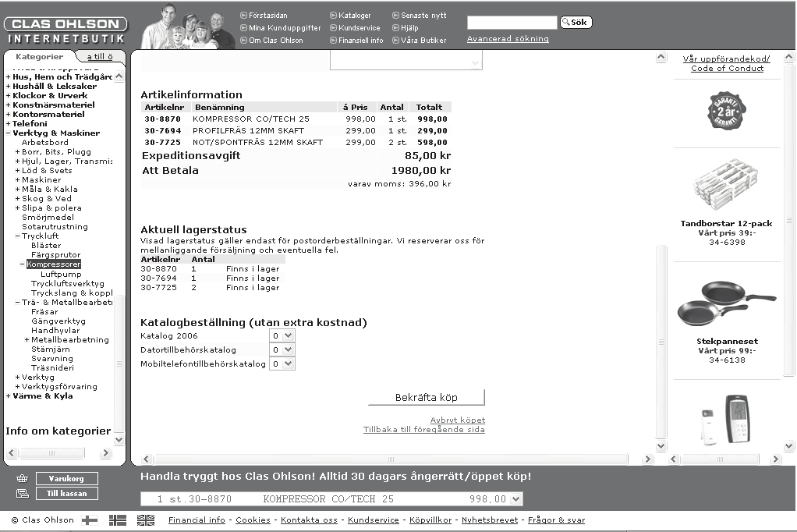Screen dimensions: 797x532
Task: Collapse the Tryckluft subcategory
Action: [17, 236]
